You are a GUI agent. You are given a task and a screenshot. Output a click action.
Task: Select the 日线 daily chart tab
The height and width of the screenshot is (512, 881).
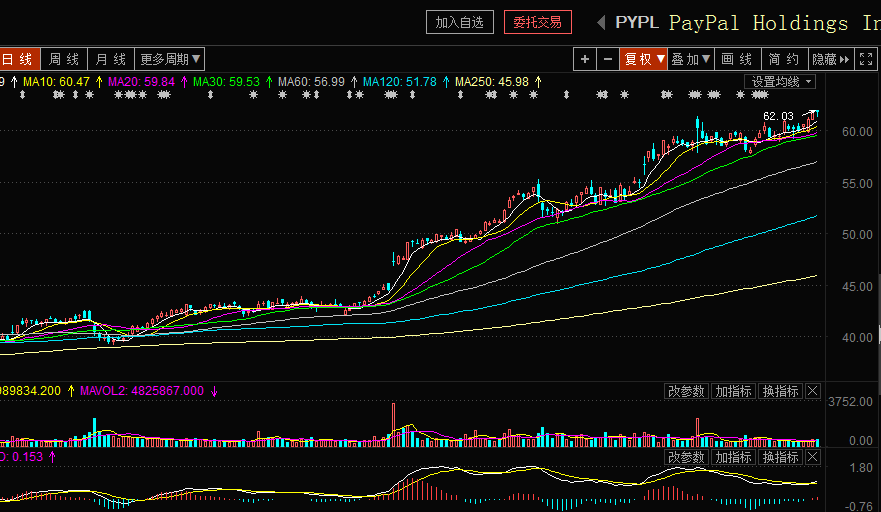point(17,59)
